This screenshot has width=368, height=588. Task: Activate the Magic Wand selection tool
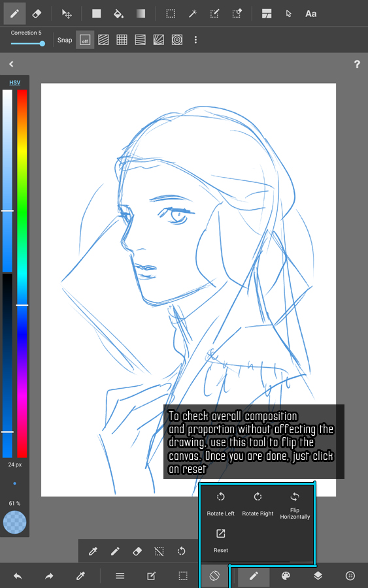click(x=193, y=14)
